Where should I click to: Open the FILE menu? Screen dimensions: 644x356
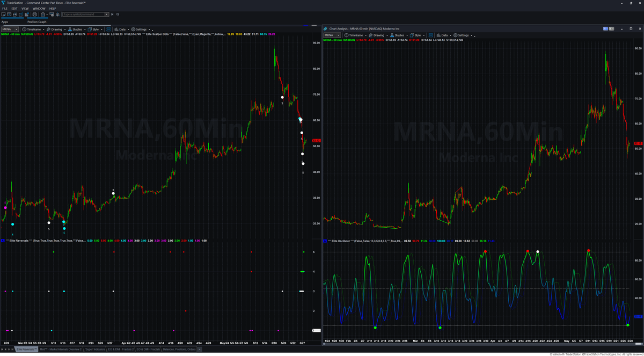(5, 9)
